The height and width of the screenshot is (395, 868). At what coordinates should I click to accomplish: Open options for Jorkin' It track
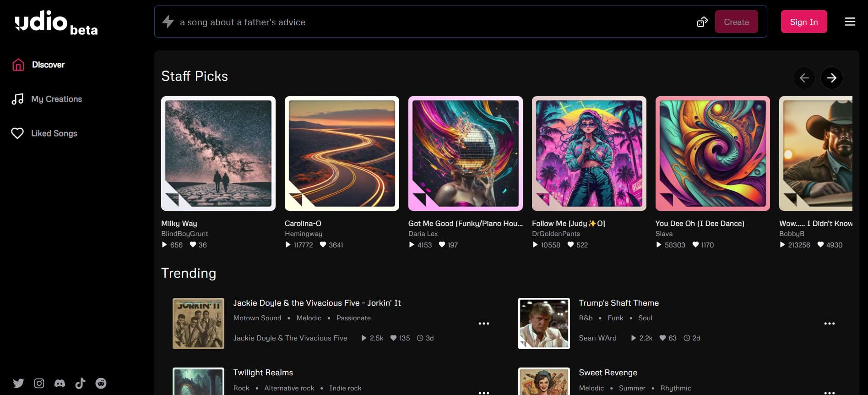tap(483, 324)
